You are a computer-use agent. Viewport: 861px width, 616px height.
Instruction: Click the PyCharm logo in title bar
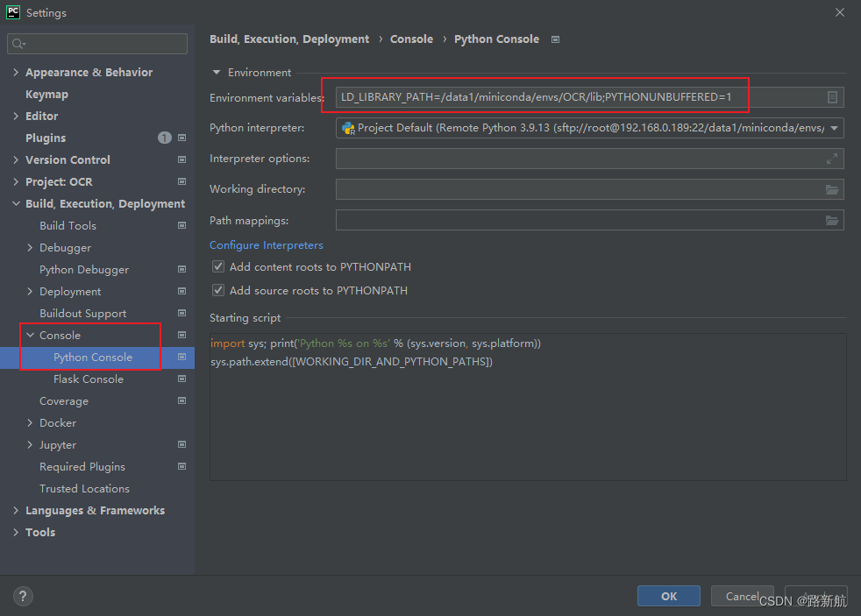pos(12,12)
